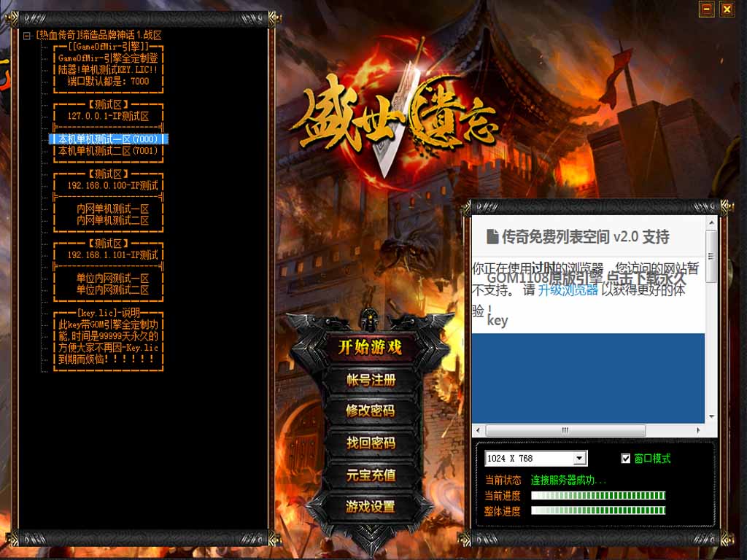This screenshot has height=560, width=747.
Task: Collapse the 热血传奇 server tree root
Action: [x=27, y=35]
